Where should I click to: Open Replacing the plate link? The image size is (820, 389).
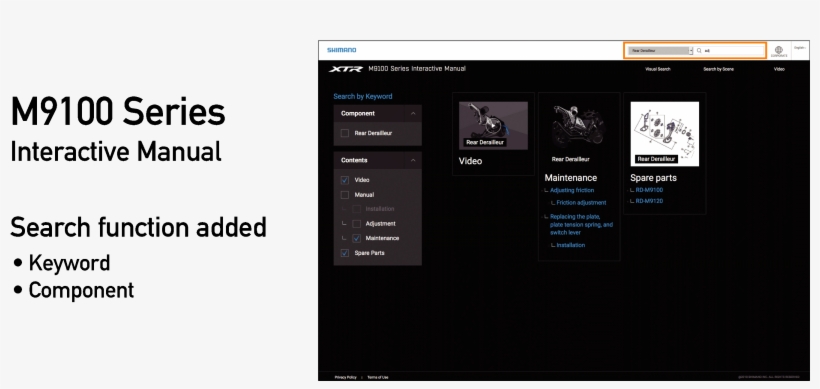[x=581, y=224]
